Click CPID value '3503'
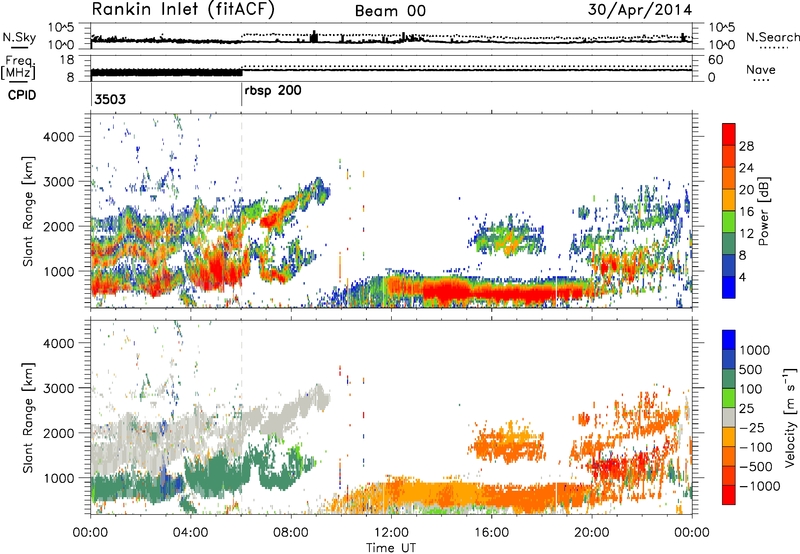 (110, 99)
